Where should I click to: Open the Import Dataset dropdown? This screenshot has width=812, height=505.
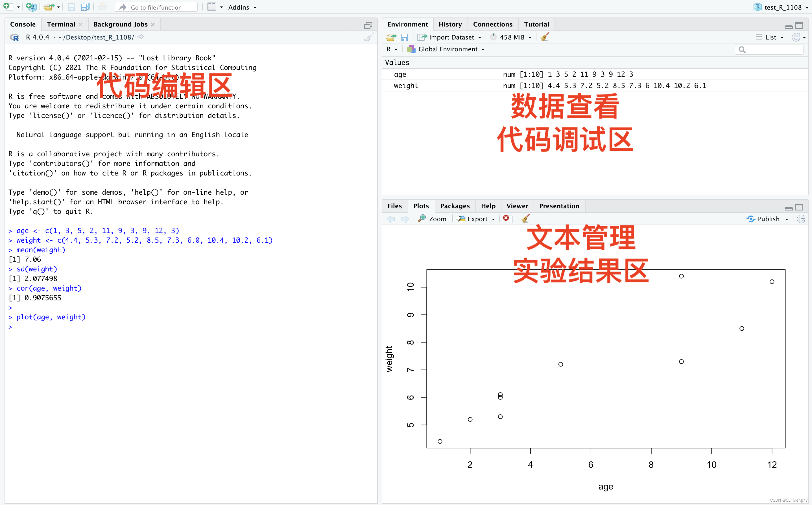pos(449,37)
